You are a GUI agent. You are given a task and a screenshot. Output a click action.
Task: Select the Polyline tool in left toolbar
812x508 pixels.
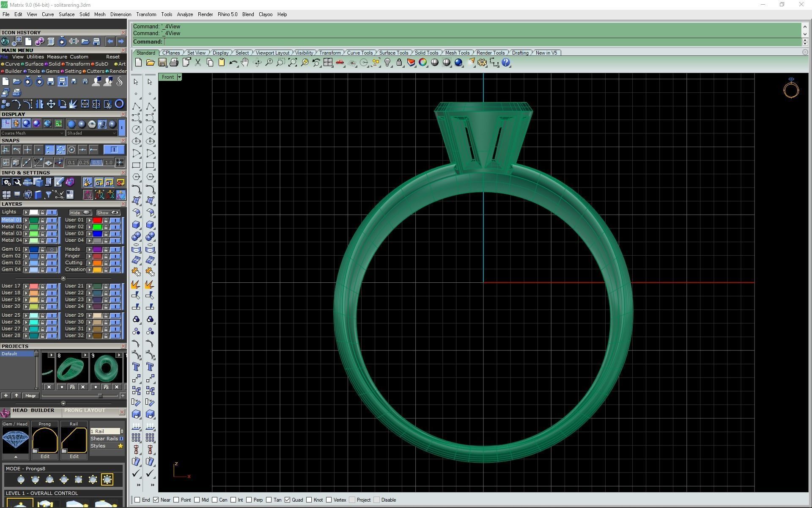(136, 106)
